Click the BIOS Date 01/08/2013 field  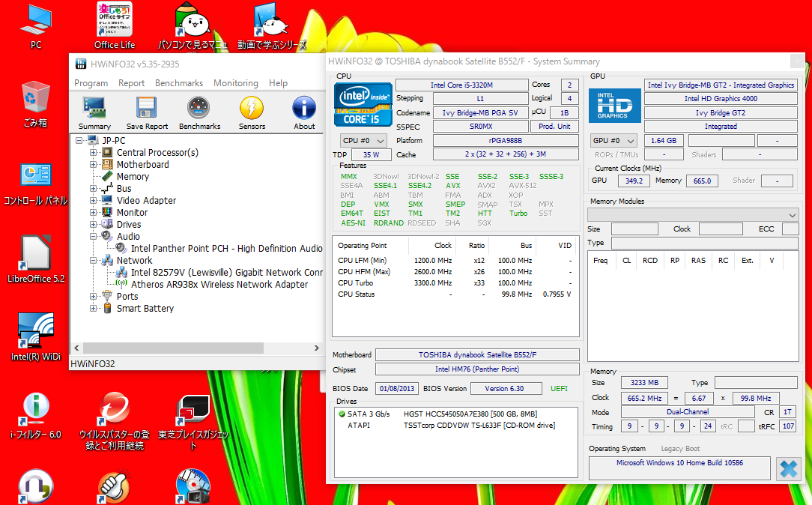(x=397, y=388)
